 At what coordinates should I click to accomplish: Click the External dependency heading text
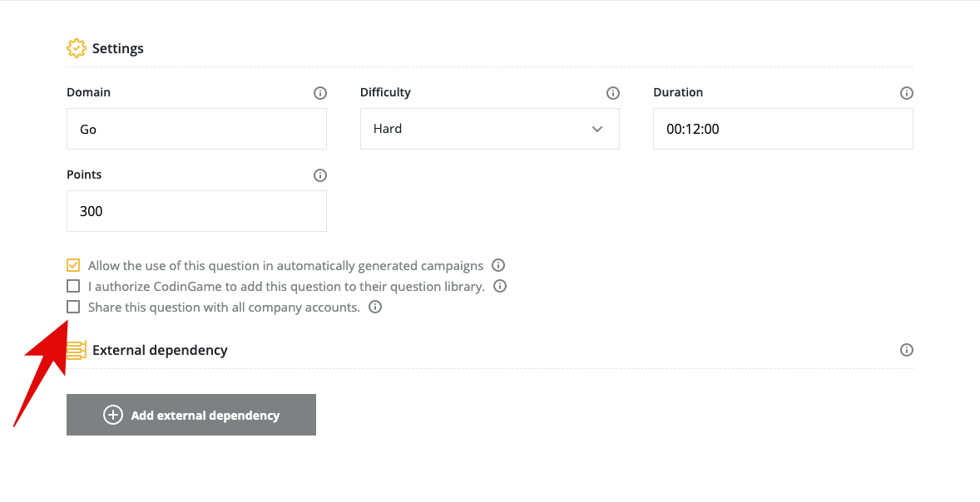160,350
